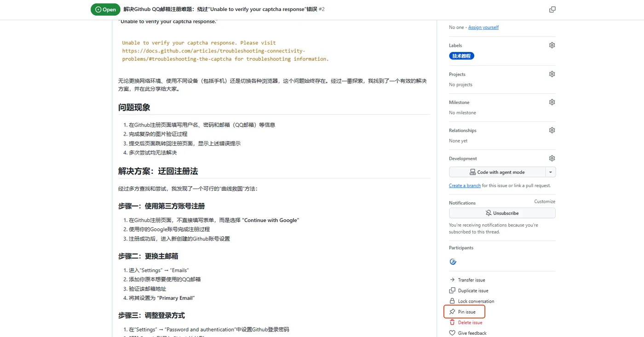
Task: Click the 步骤三：调整登录方式 heading
Action: click(152, 315)
